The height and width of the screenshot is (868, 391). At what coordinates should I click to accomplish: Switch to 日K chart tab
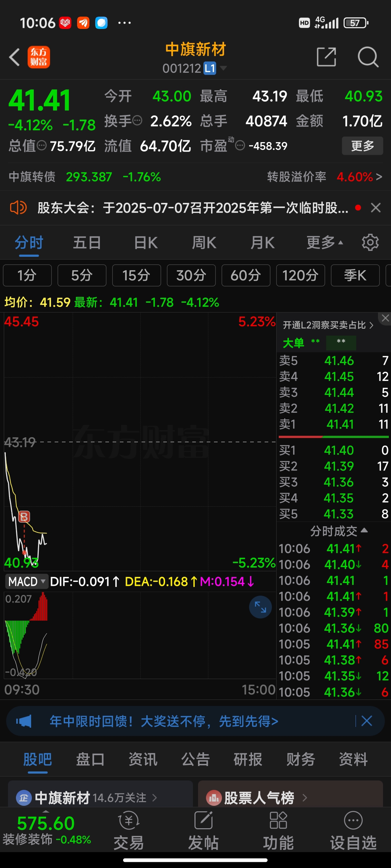pyautogui.click(x=146, y=242)
